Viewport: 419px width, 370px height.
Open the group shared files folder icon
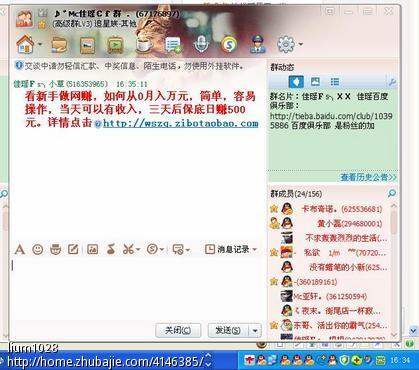(60, 45)
